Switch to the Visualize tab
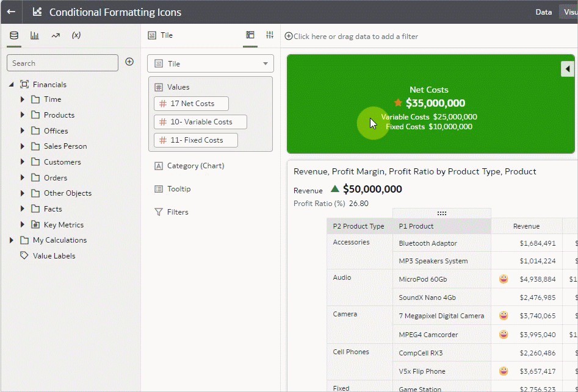This screenshot has width=578, height=392. click(569, 12)
